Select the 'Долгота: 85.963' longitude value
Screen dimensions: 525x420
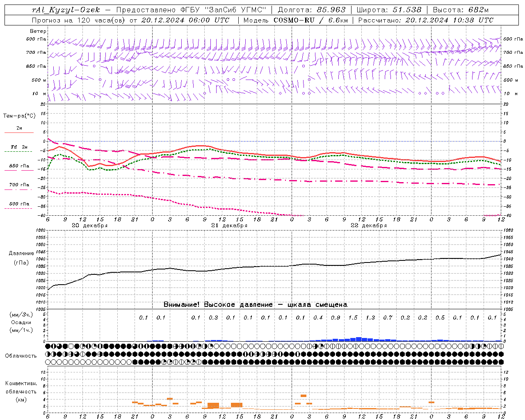(312, 10)
